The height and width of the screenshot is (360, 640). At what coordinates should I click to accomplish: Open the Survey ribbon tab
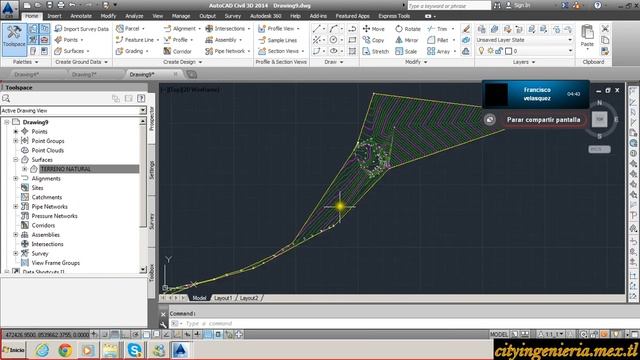tap(233, 16)
